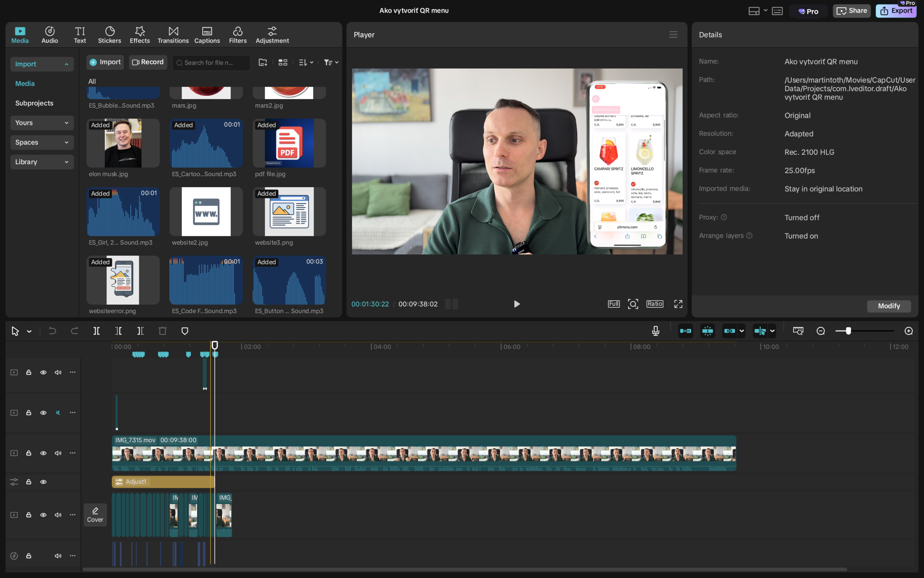Toggle auto snapping
The height and width of the screenshot is (578, 924).
707,331
